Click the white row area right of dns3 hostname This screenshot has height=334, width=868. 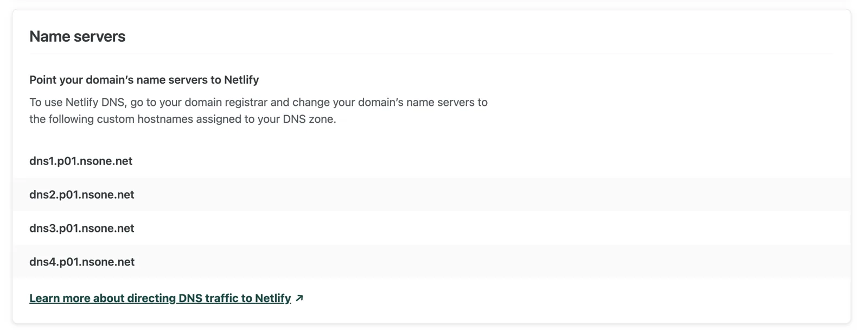(488, 228)
